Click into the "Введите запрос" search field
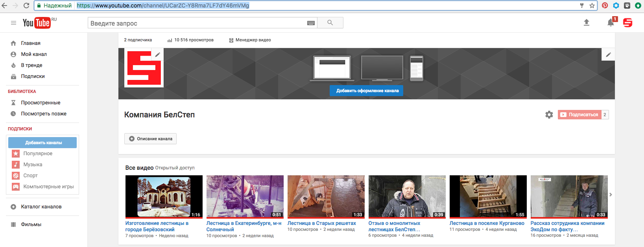 (197, 23)
